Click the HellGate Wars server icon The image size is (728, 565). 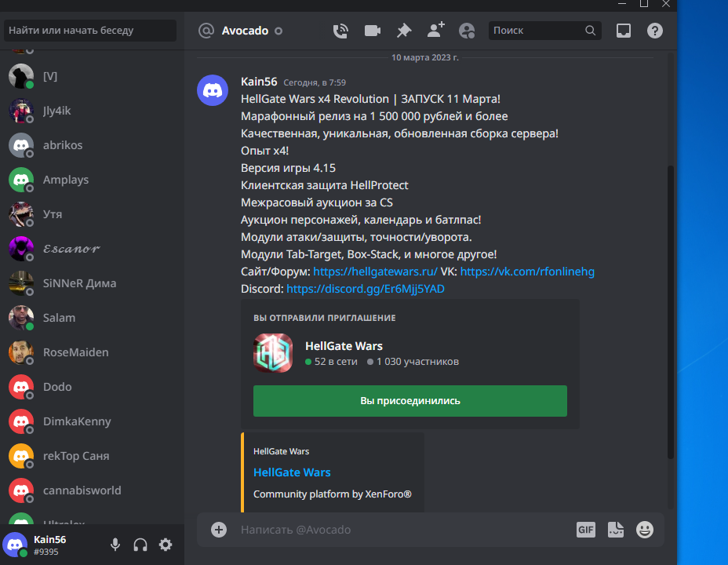[273, 353]
